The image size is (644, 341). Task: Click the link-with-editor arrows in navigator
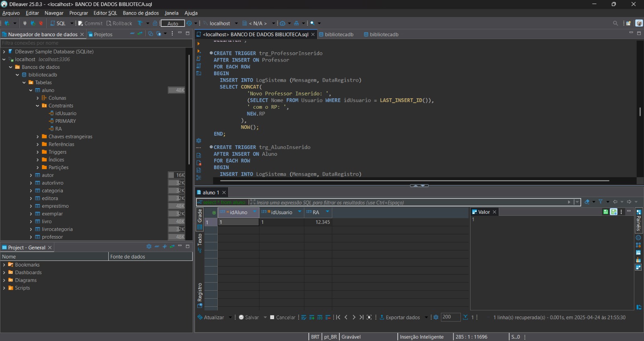tap(140, 33)
